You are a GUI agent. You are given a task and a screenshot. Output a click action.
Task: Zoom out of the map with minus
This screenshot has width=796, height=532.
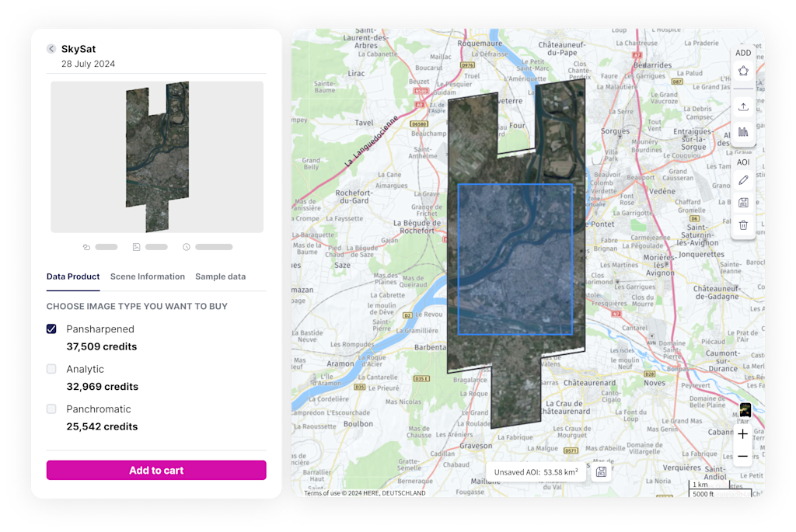point(742,457)
